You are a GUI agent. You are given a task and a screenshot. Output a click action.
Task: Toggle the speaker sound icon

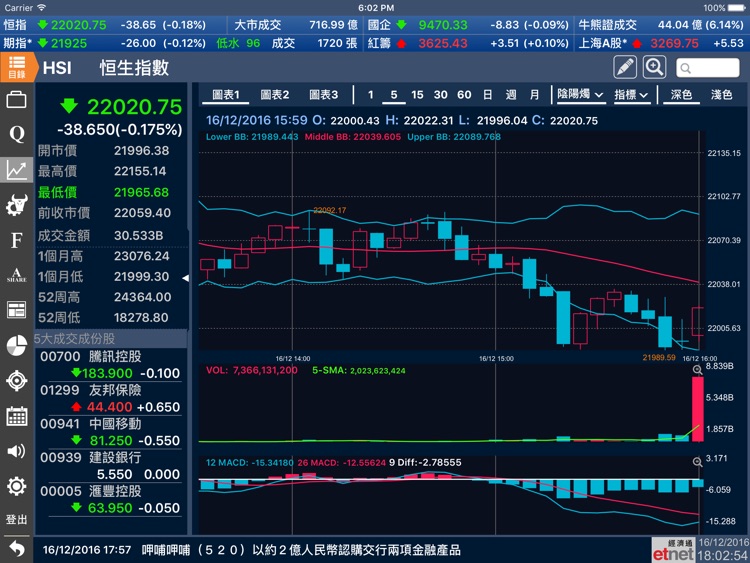click(16, 451)
